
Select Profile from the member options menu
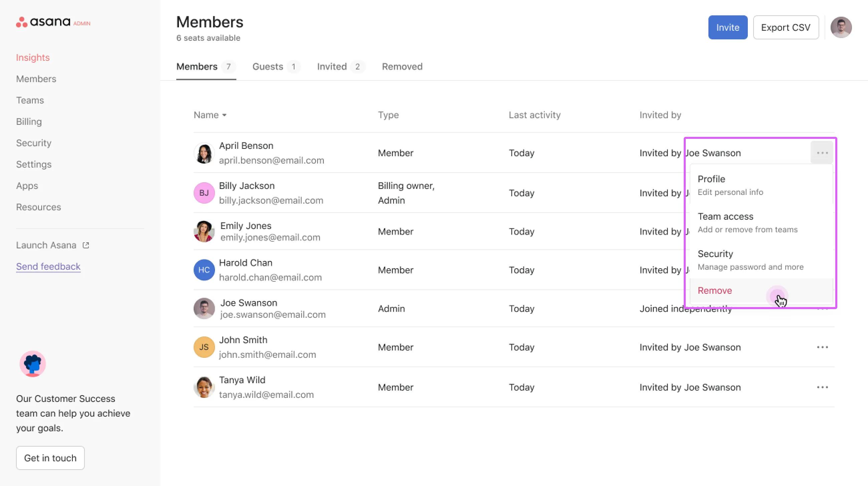[711, 179]
